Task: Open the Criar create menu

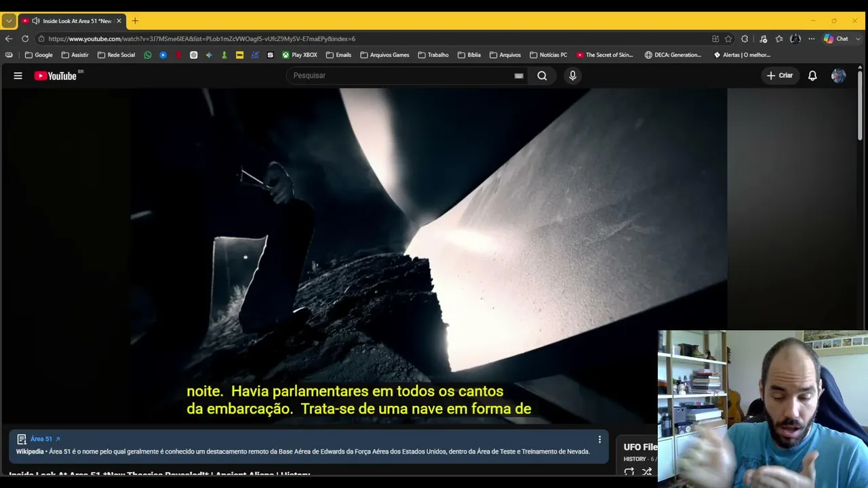Action: 779,75
